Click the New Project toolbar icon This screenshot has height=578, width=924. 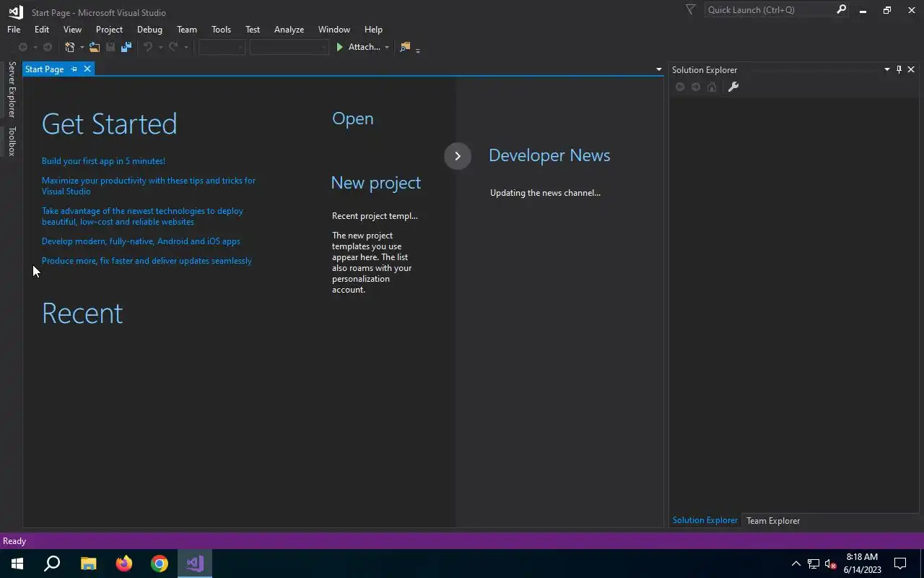pos(70,47)
